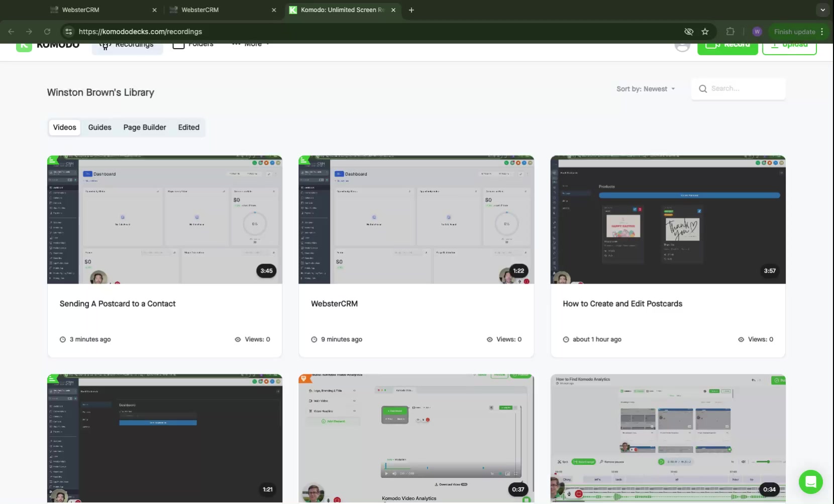The image size is (834, 504).
Task: Open Sending A Postcard video thumbnail
Action: (x=165, y=220)
